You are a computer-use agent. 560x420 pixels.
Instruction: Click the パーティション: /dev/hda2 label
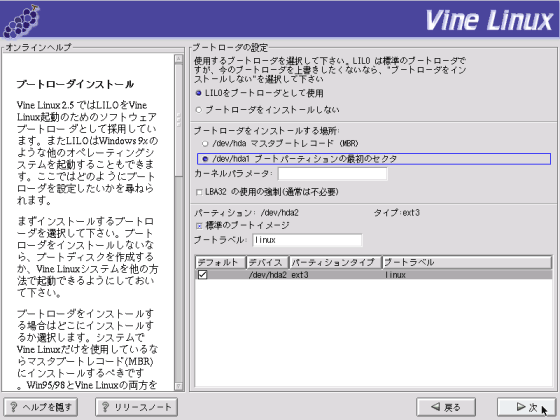pyautogui.click(x=246, y=213)
